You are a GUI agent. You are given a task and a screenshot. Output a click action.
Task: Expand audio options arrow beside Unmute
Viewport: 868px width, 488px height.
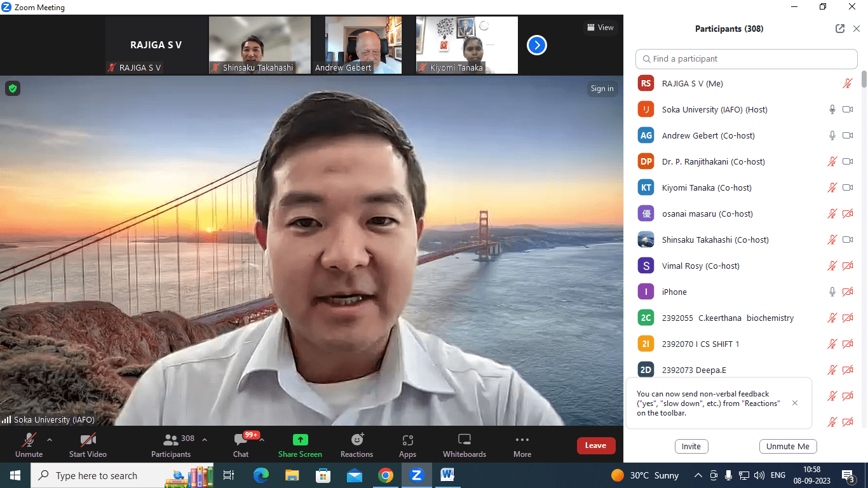pos(50,439)
